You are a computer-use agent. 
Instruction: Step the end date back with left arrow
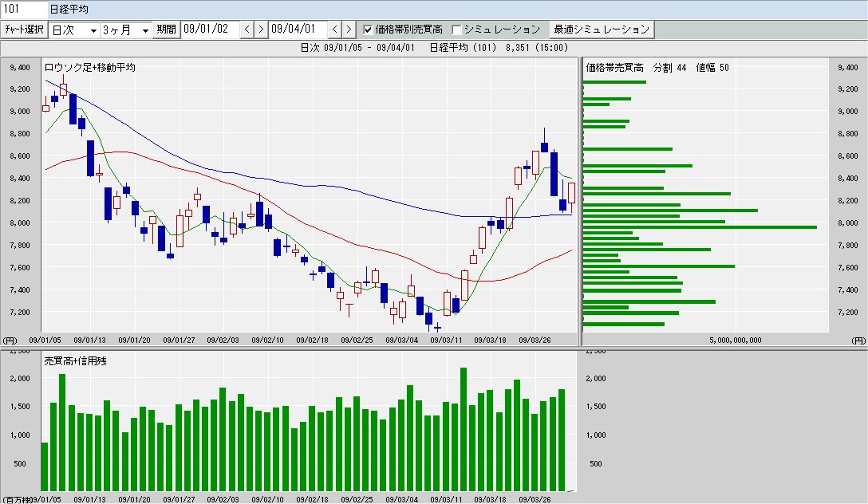(335, 30)
